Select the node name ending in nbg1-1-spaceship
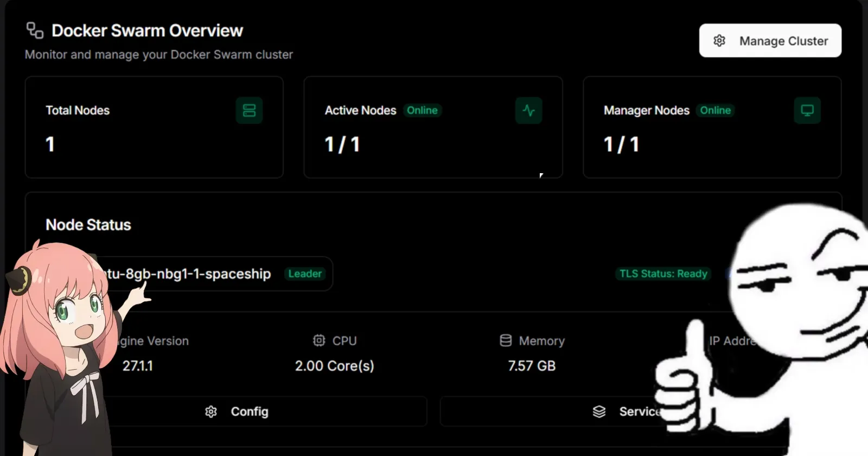The width and height of the screenshot is (868, 456). (188, 274)
